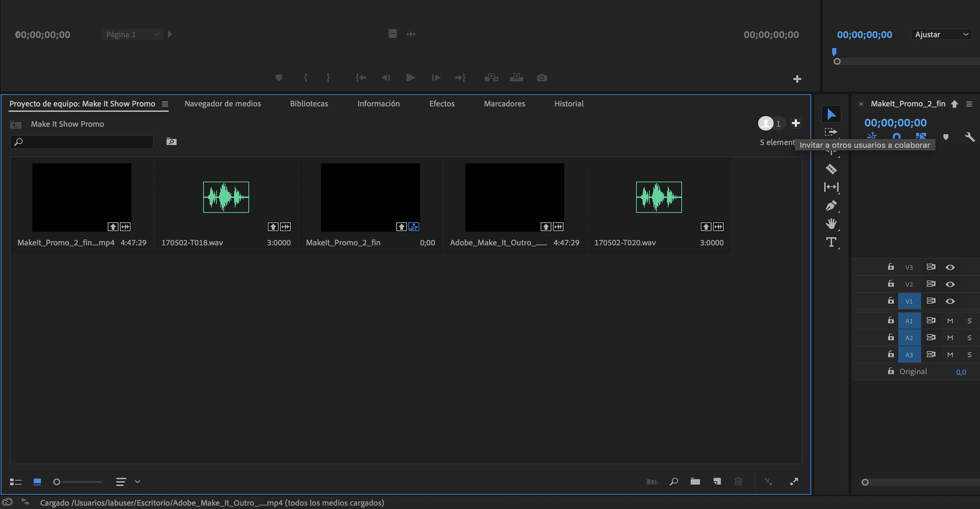Toggle lock on track V2
This screenshot has height=509, width=980.
pyautogui.click(x=891, y=284)
